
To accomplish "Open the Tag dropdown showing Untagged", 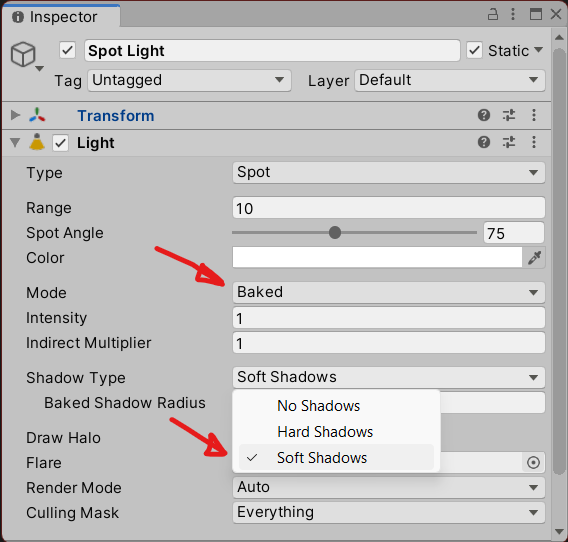I will (189, 80).
